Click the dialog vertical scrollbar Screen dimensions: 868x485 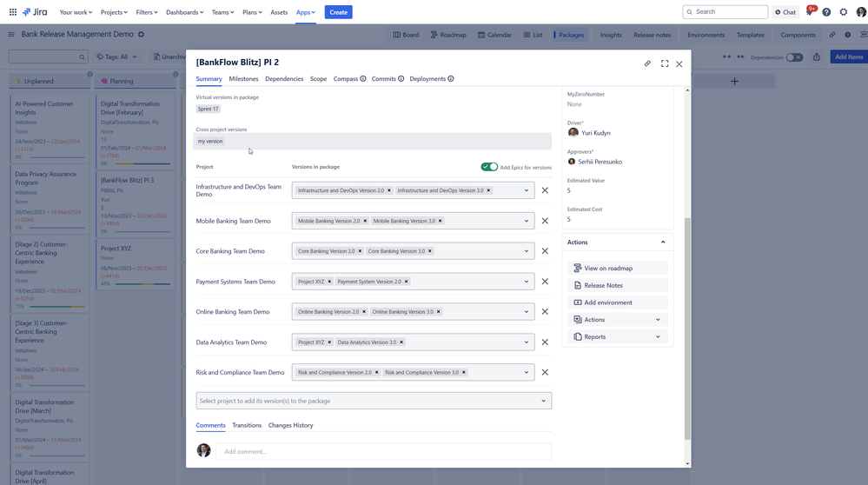[x=687, y=329]
